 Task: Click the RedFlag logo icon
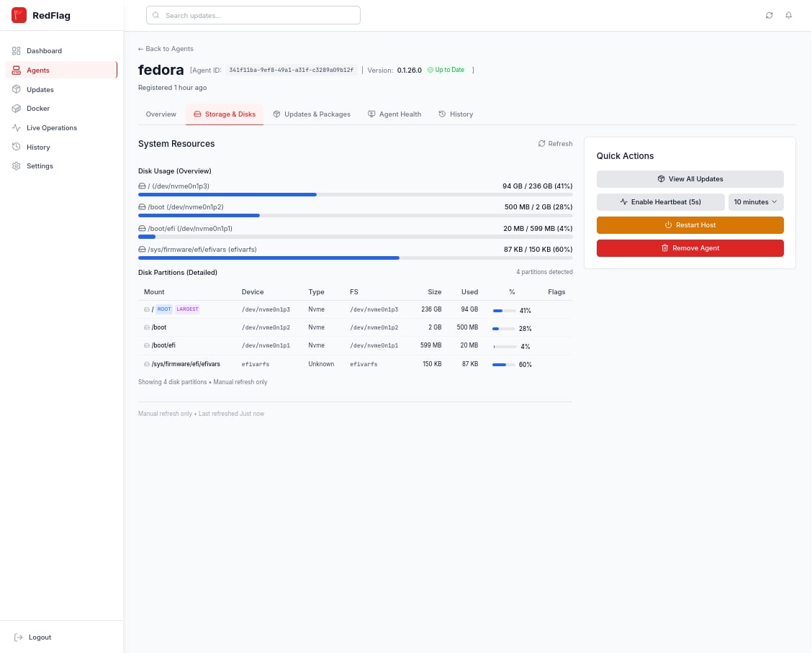click(x=19, y=15)
